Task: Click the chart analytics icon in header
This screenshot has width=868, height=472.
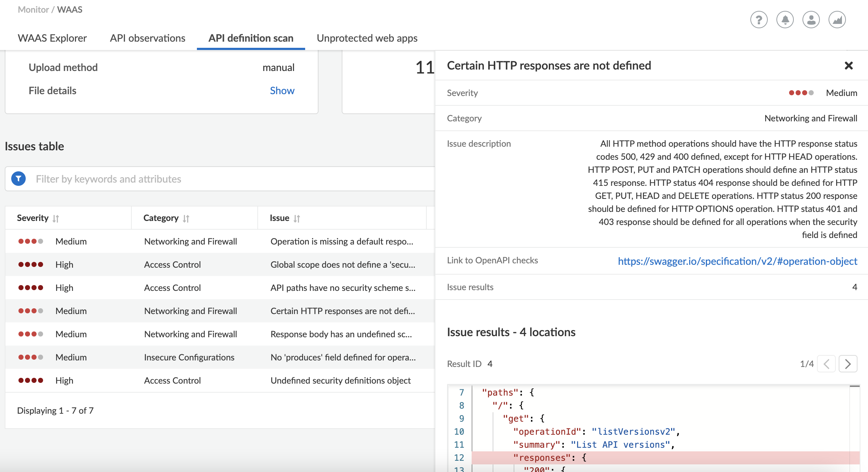Action: [x=837, y=20]
